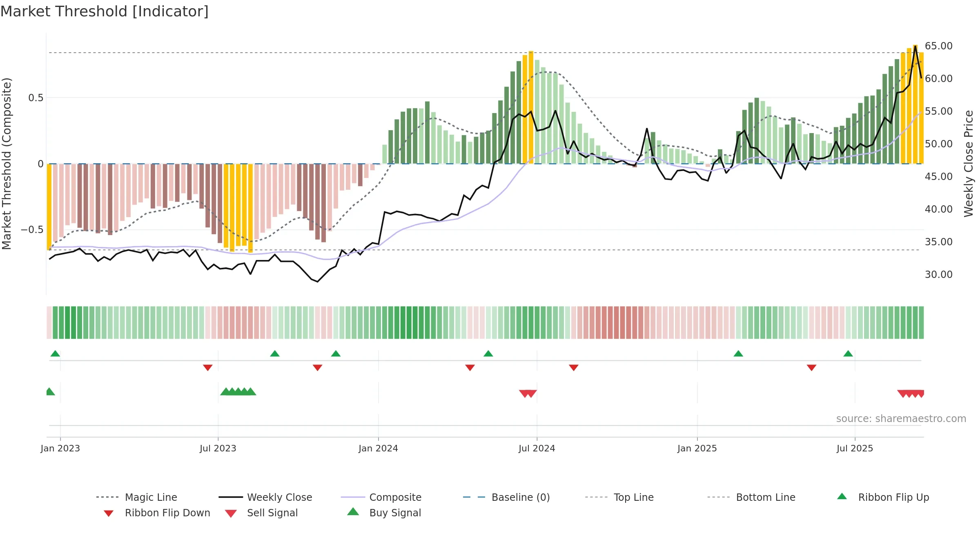980x551 pixels.
Task: Click the 60.00 price axis label
Action: pos(939,78)
